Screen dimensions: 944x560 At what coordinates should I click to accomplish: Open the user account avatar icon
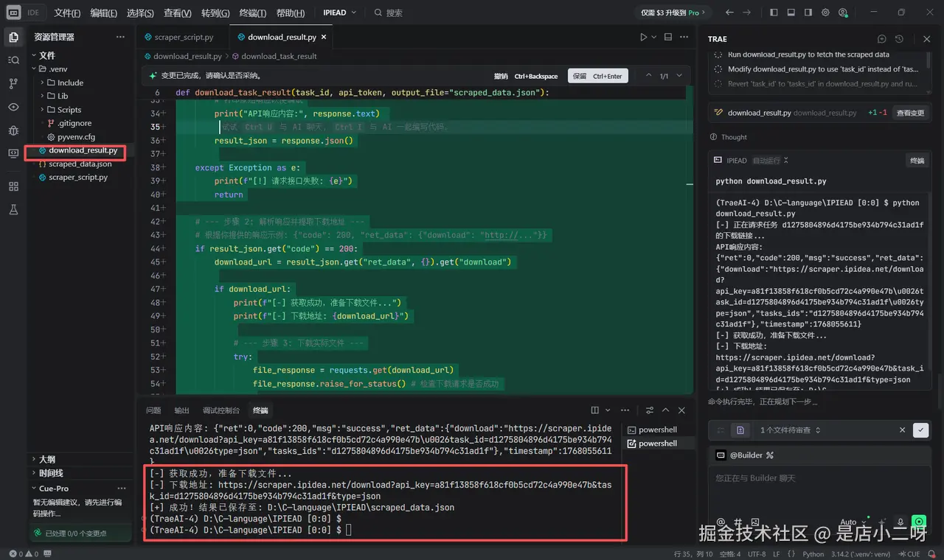tap(843, 13)
